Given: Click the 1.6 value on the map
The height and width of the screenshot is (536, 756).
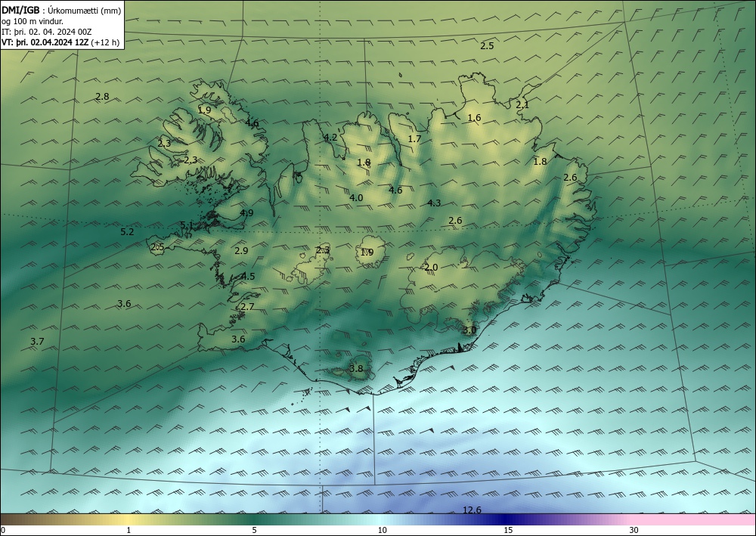Looking at the screenshot, I should click(x=475, y=118).
